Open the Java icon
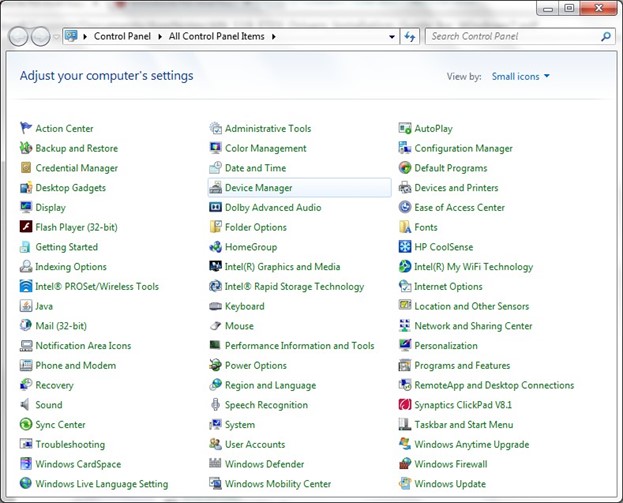 click(x=26, y=306)
